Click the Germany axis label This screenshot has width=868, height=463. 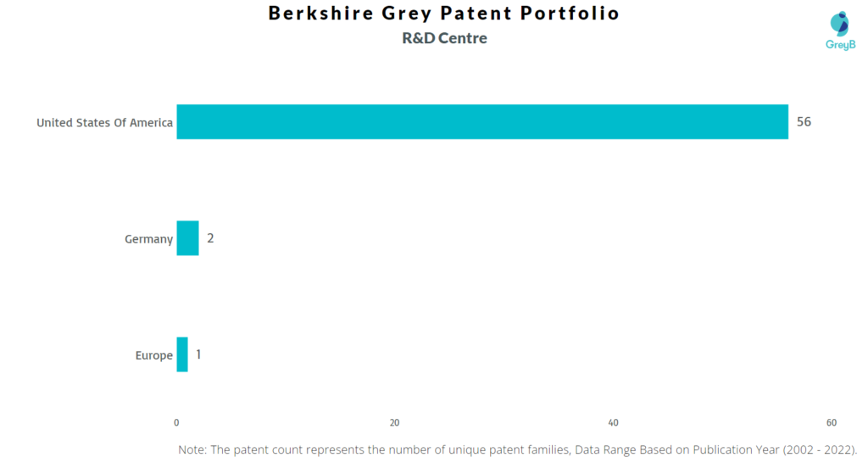148,239
